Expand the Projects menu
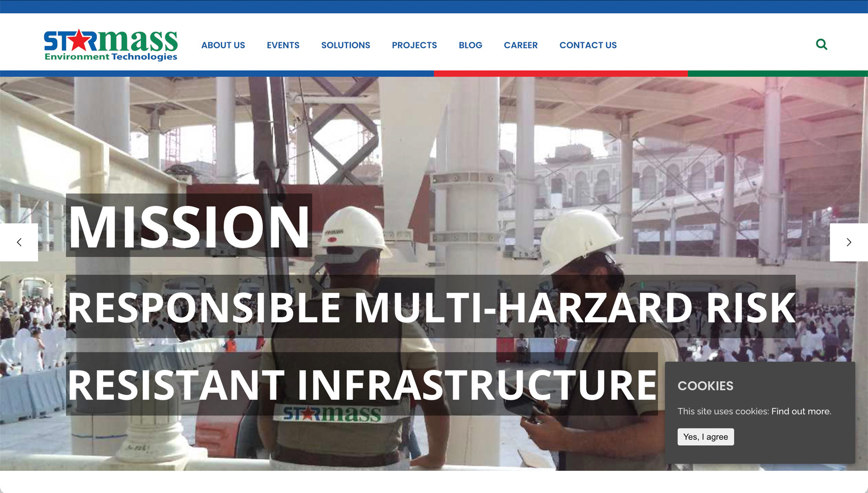868x493 pixels. coord(414,45)
